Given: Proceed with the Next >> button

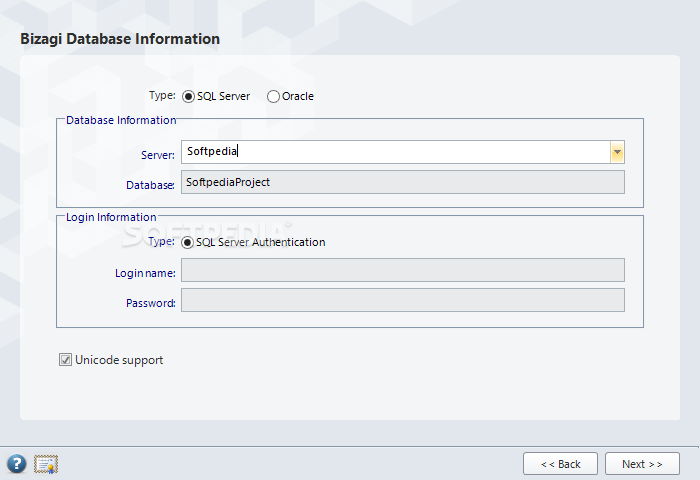Looking at the screenshot, I should coord(642,464).
